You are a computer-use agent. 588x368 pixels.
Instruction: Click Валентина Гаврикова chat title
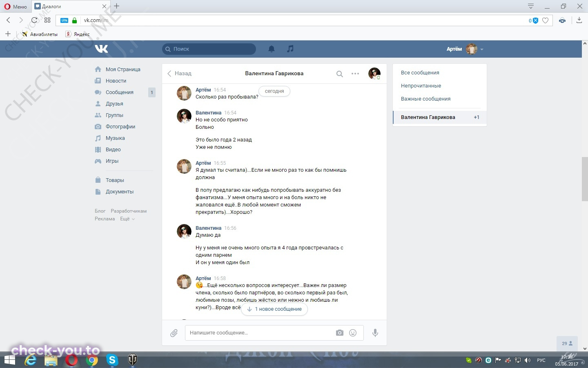[274, 74]
